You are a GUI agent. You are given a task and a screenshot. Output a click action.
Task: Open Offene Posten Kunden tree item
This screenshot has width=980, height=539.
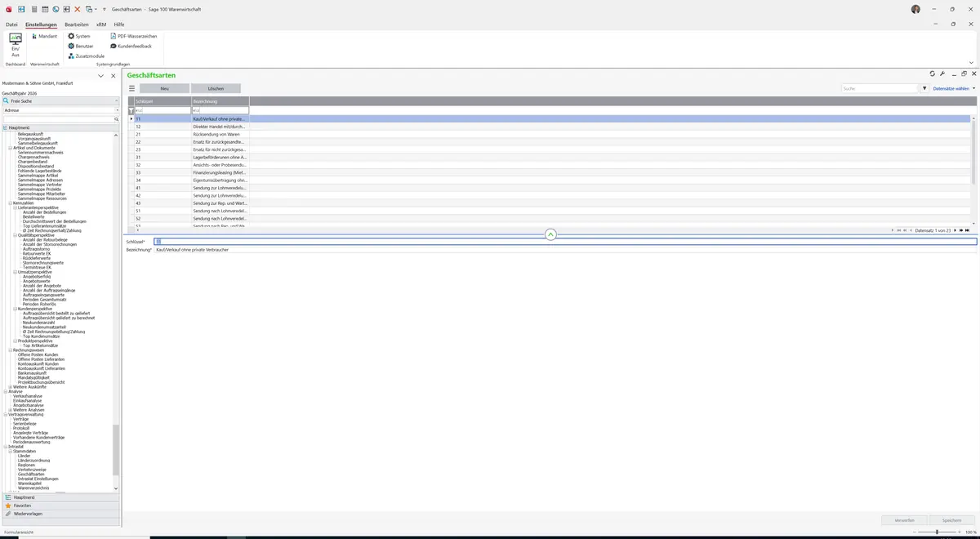click(38, 354)
